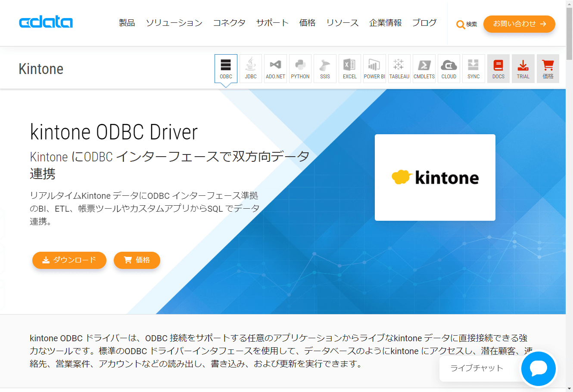Select the PYTHON connector icon
This screenshot has width=573, height=392.
pos(300,68)
